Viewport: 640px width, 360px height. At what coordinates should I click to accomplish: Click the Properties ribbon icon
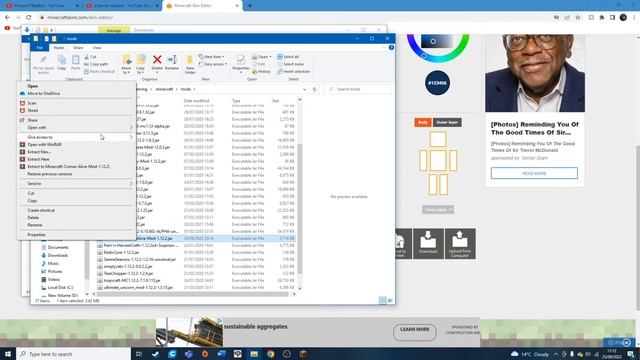pos(241,63)
